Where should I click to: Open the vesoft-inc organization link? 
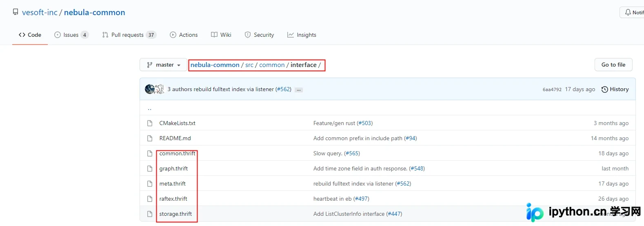point(40,12)
